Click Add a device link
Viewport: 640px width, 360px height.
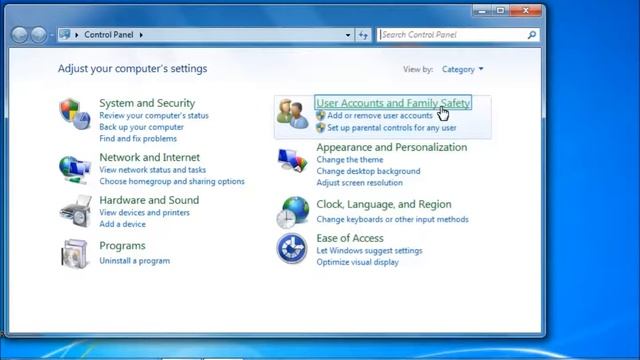pos(122,224)
